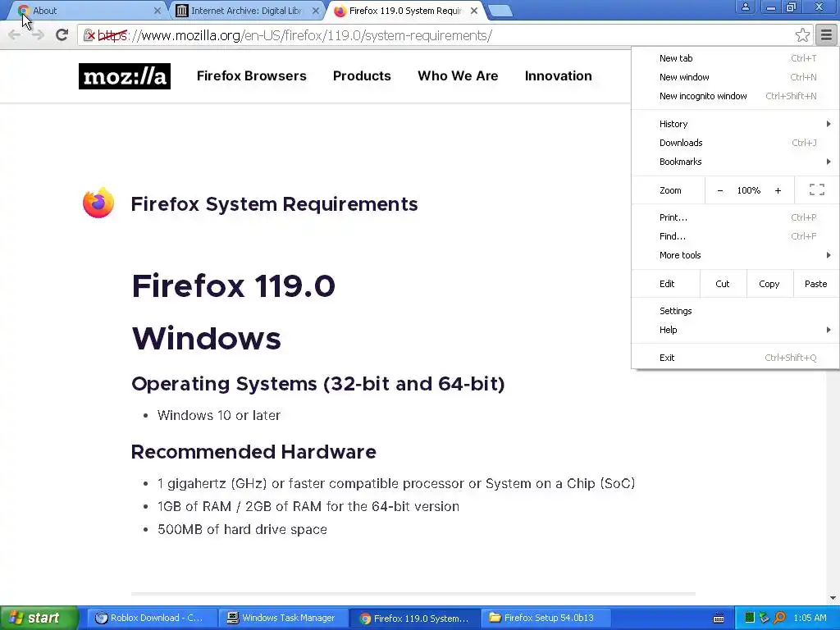This screenshot has height=630, width=840.
Task: Click the 1:05 AM system clock
Action: pos(810,619)
